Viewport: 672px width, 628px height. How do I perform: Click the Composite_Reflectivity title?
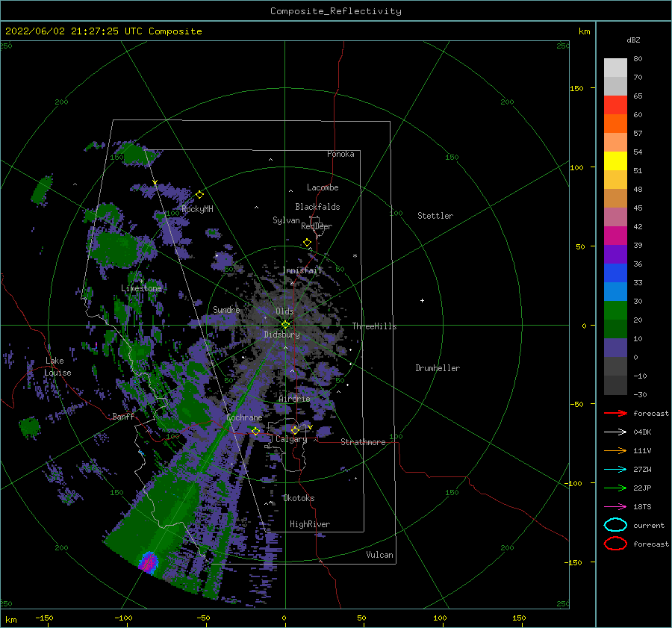(336, 11)
